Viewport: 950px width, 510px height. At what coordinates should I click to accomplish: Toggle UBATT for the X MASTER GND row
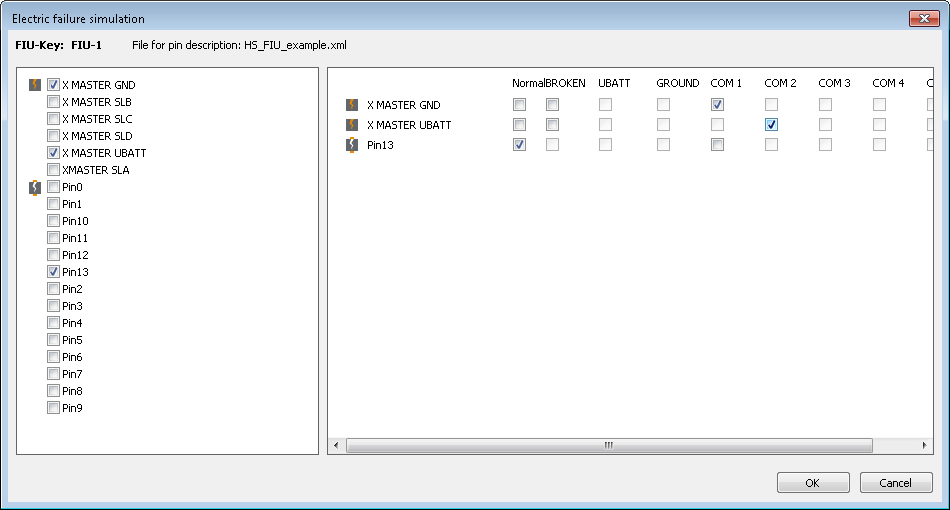605,105
